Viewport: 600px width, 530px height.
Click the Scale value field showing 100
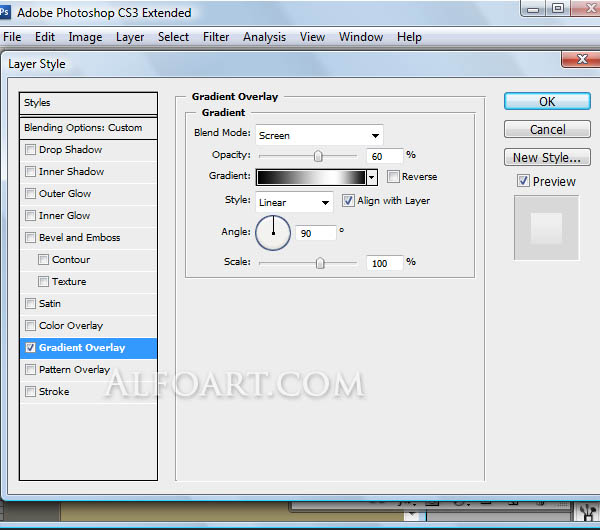point(385,263)
